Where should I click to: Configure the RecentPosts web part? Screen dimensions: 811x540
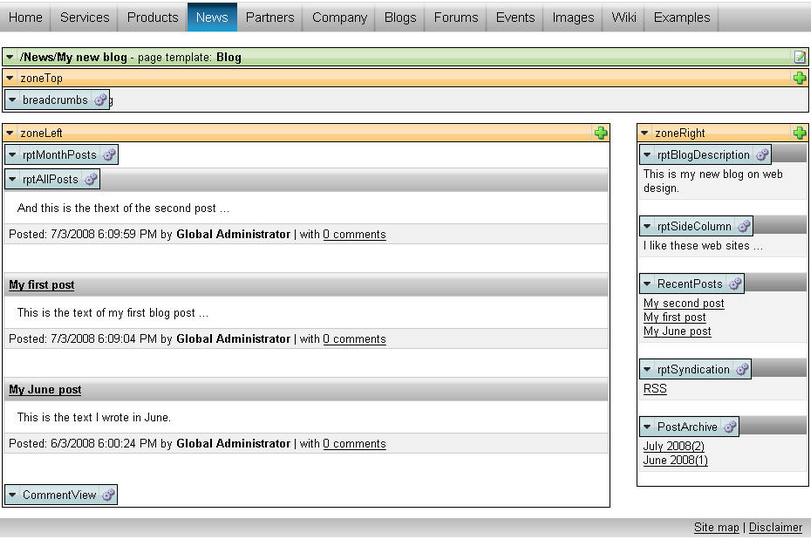735,283
